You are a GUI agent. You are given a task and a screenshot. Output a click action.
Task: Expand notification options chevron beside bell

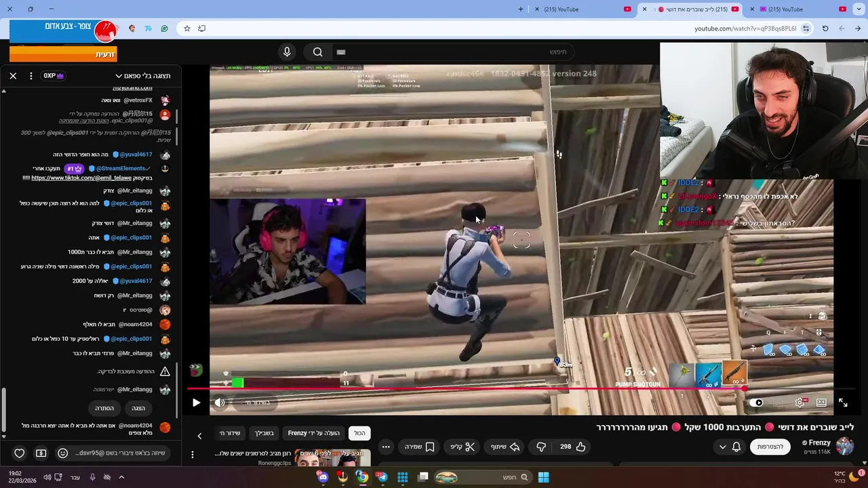(x=722, y=447)
